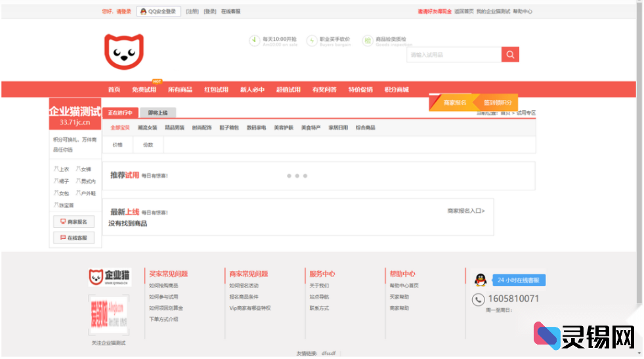Open the 红包试用 nav item

217,89
